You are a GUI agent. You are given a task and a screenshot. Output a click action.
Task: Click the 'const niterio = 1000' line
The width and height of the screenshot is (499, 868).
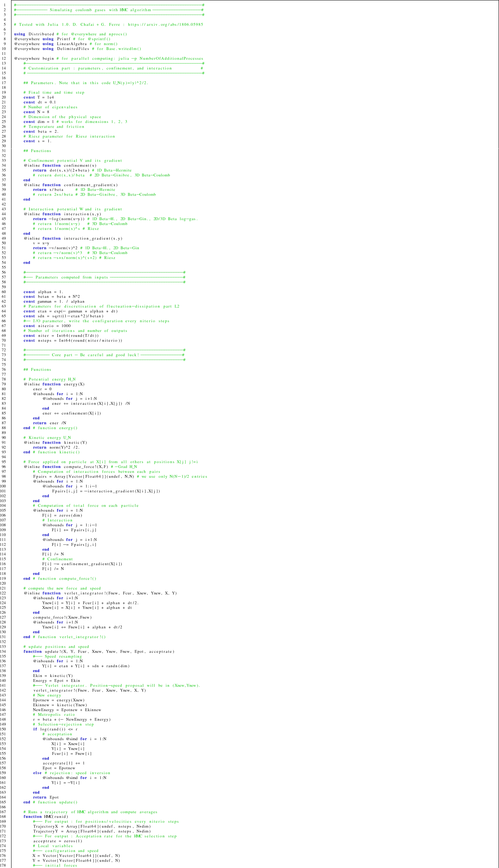[x=47, y=326]
